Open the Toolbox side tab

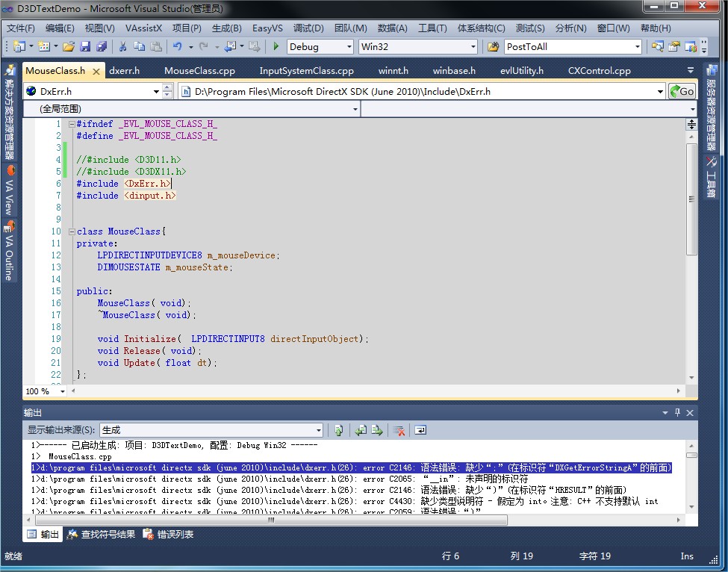pyautogui.click(x=712, y=176)
